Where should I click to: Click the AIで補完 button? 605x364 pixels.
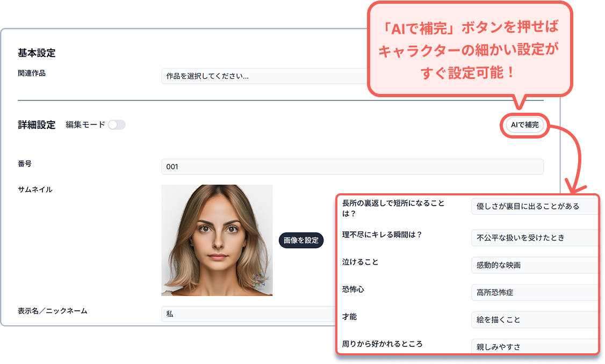[x=524, y=125]
